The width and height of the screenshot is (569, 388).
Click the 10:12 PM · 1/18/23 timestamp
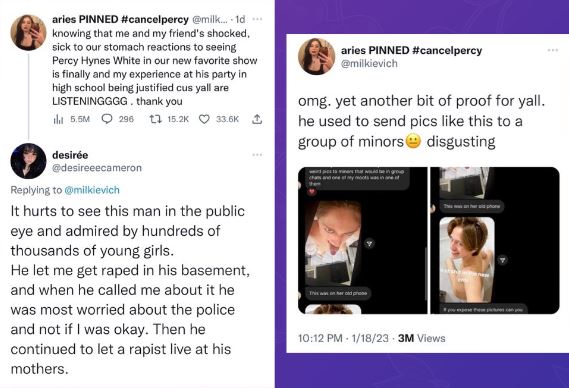343,338
